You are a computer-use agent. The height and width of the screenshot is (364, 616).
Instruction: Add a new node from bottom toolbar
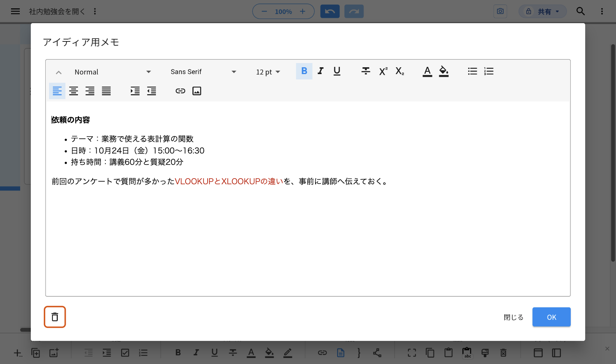(17, 353)
